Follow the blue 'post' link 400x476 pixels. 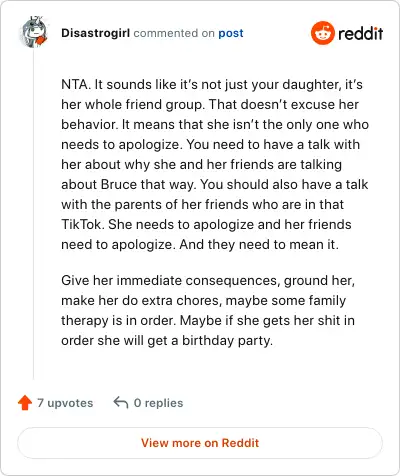point(231,33)
